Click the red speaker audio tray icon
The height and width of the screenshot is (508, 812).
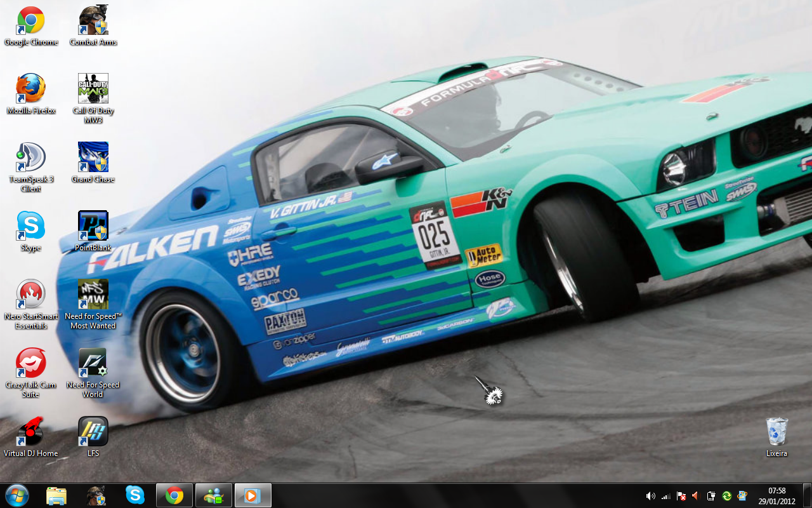pos(696,496)
